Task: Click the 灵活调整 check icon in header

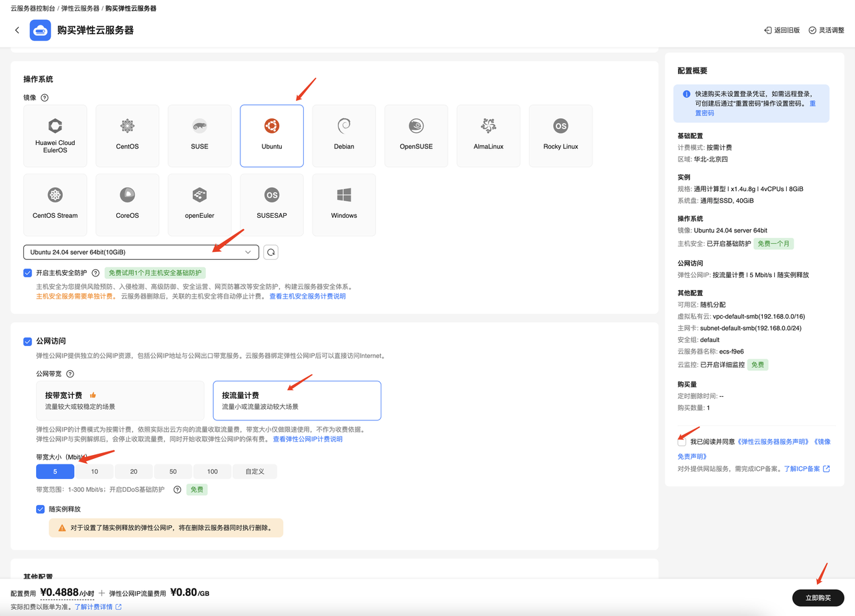Action: coord(812,31)
